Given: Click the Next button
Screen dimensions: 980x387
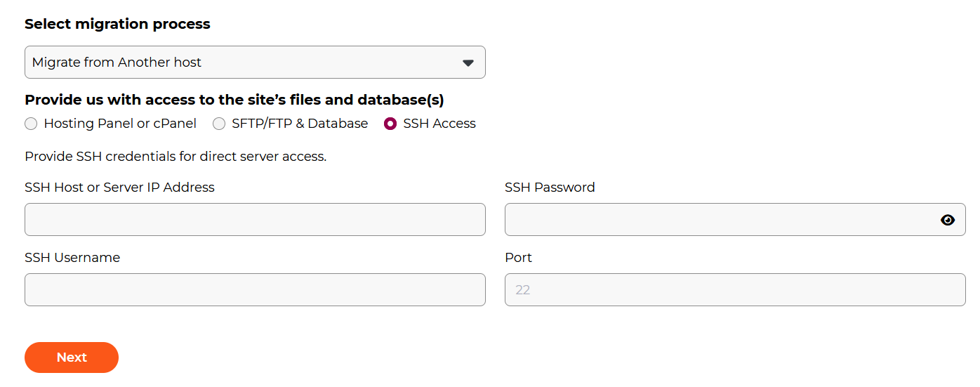Looking at the screenshot, I should (72, 358).
